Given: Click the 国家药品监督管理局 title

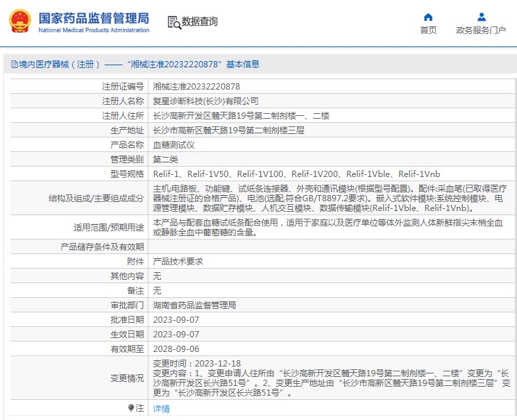Looking at the screenshot, I should (94, 18).
